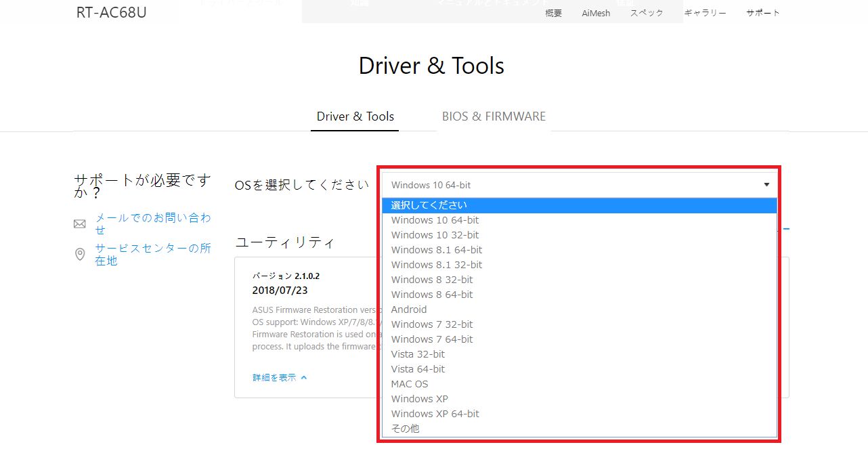The image size is (868, 449).
Task: Click the 2018/07/23 release date
Action: (x=280, y=290)
